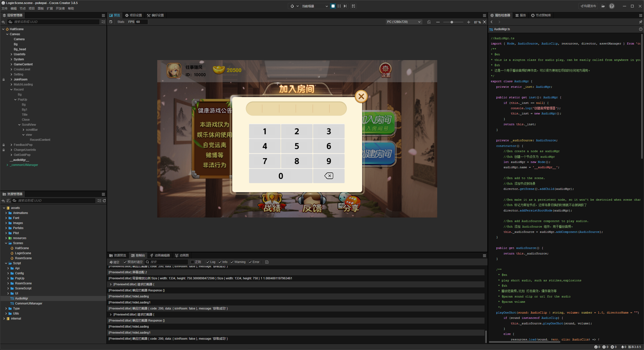Click the zoom in plus icon in preview
Image resolution: width=644 pixels, height=350 pixels.
pyautogui.click(x=468, y=22)
